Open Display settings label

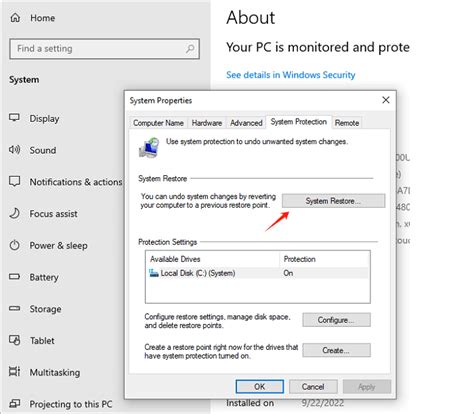point(44,118)
